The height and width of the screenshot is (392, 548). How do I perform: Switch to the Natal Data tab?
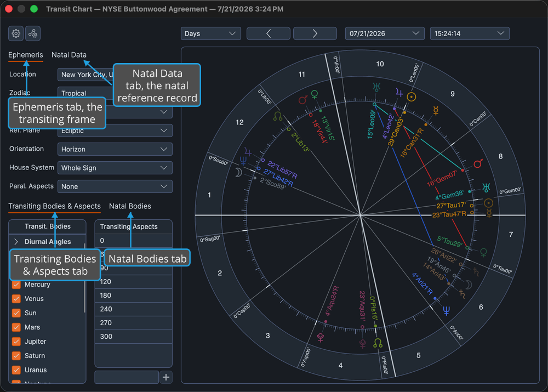pyautogui.click(x=69, y=55)
